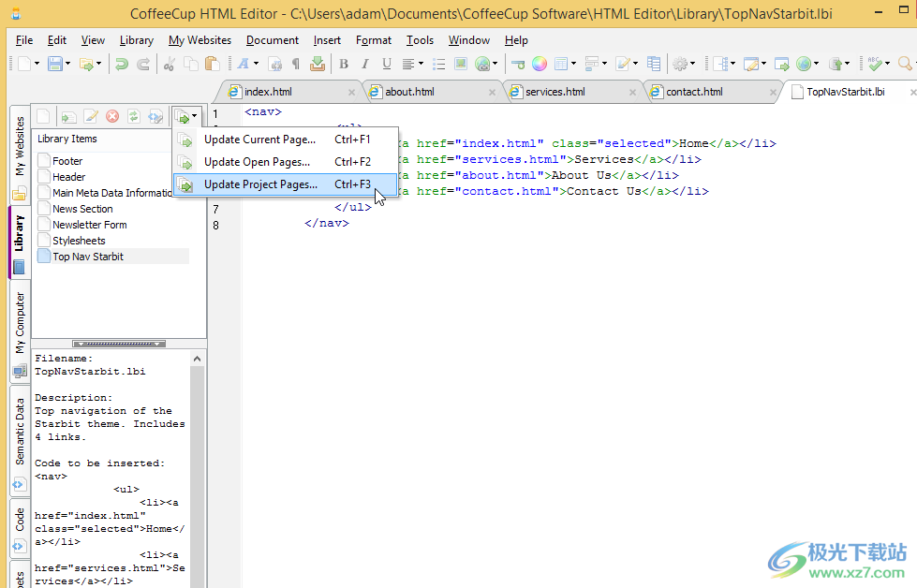917x588 pixels.
Task: Click the Insert form elements icon
Action: (x=592, y=64)
